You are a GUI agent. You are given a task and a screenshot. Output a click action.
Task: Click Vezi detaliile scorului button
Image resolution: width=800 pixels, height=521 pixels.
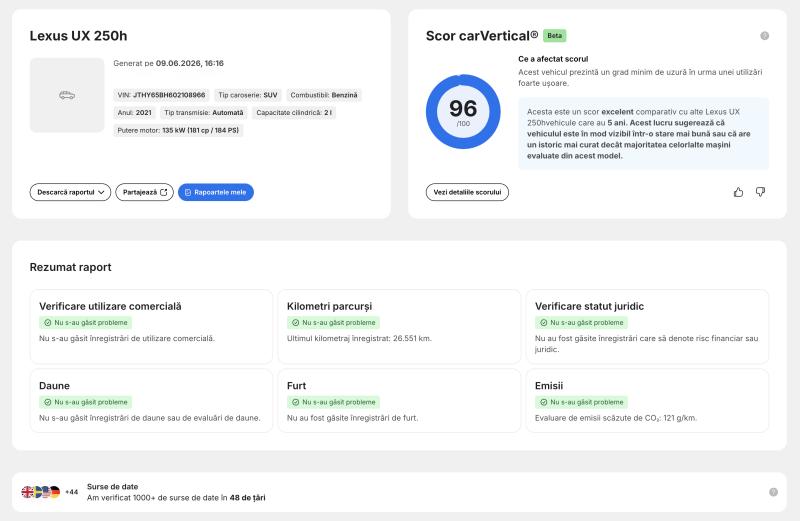pos(467,192)
